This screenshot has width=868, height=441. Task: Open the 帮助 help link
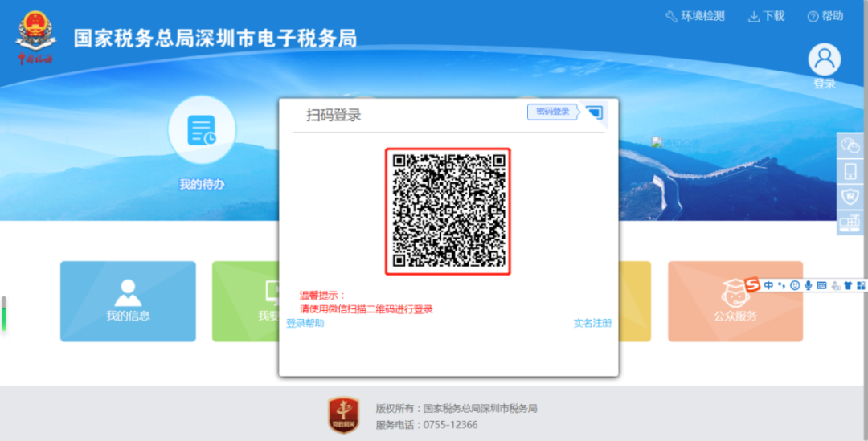pos(825,16)
